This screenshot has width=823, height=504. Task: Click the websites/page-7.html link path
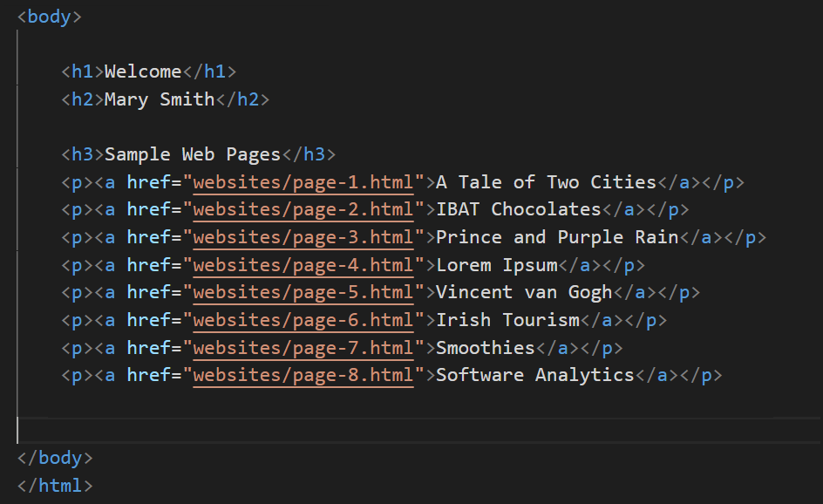click(x=303, y=348)
